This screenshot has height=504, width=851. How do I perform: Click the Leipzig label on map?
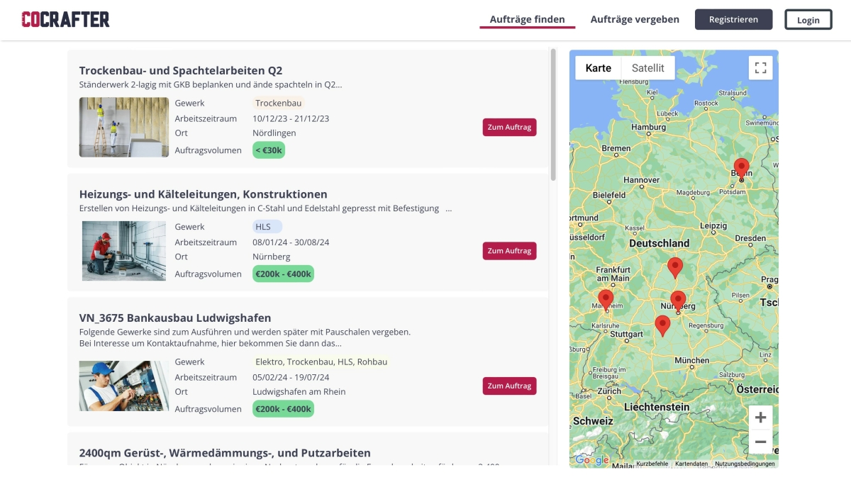713,226
